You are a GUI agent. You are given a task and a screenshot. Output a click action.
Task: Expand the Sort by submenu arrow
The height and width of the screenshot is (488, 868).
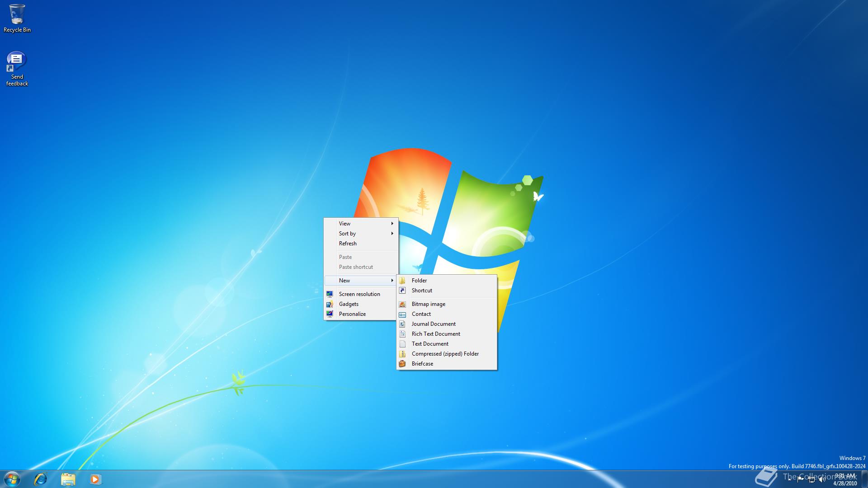[x=392, y=234]
